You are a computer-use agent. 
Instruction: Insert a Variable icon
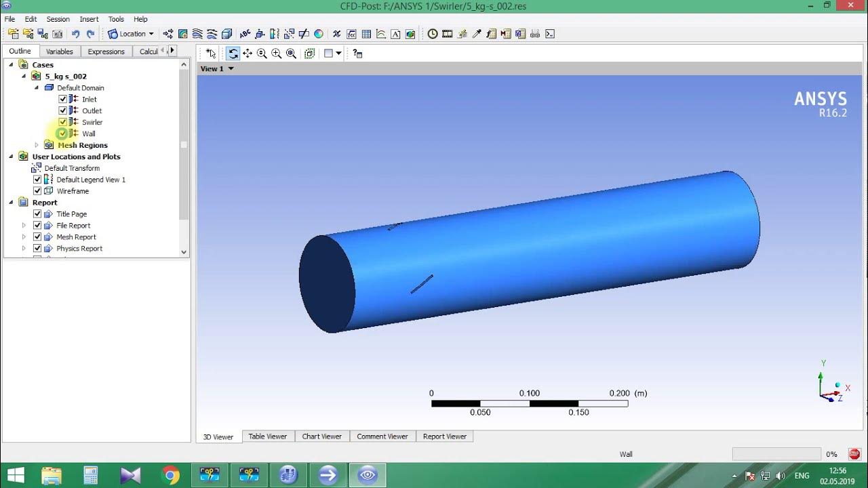pyautogui.click(x=336, y=34)
